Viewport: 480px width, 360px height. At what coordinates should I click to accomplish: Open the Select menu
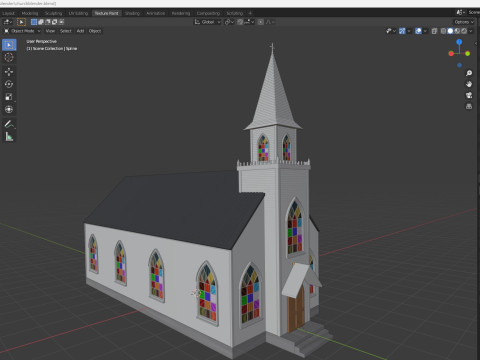66,31
